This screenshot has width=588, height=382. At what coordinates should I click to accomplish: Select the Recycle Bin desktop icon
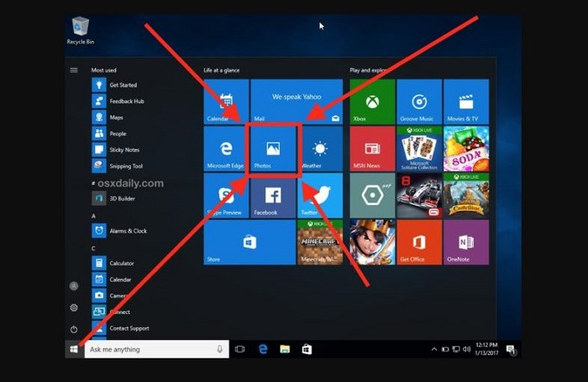81,30
